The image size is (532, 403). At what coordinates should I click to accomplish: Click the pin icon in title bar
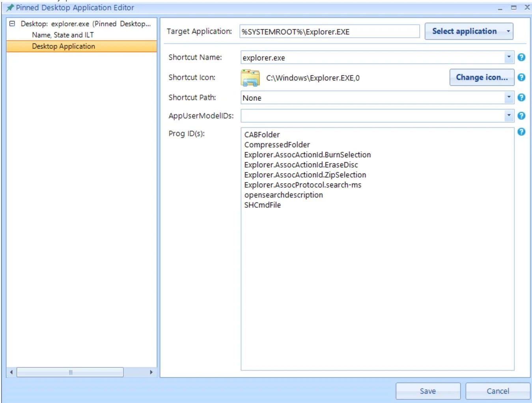coord(10,7)
